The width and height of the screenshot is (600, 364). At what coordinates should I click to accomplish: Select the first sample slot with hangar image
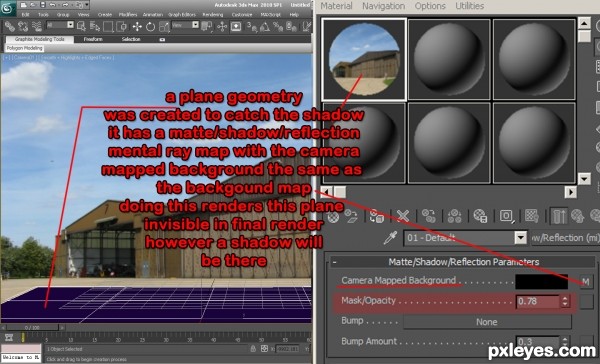point(364,60)
